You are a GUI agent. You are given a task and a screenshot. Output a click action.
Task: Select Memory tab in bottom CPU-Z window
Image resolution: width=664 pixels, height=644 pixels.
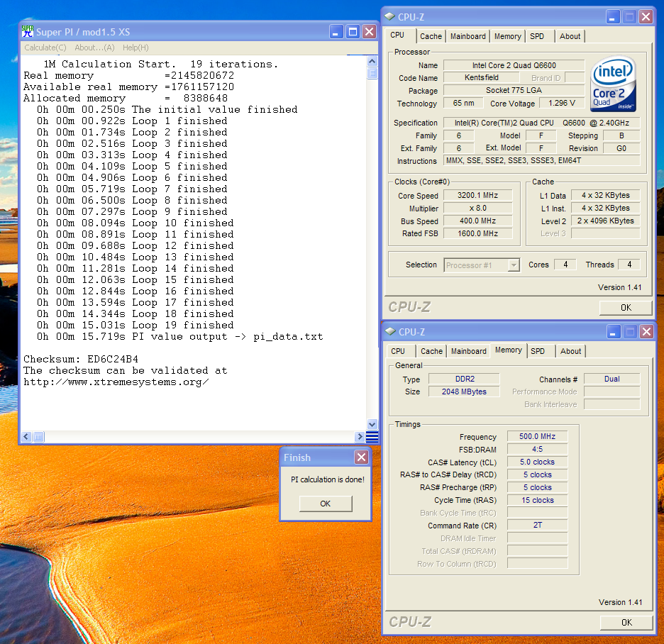tap(509, 350)
